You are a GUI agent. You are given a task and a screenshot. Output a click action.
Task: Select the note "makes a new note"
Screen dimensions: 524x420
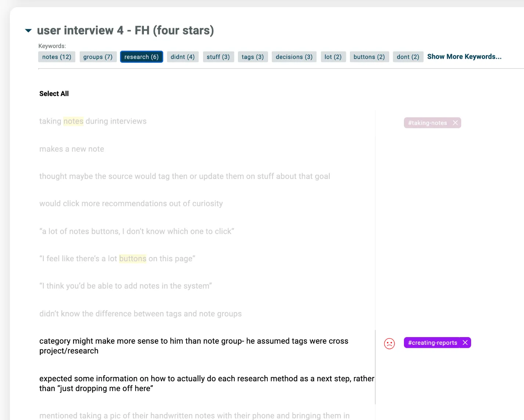72,149
